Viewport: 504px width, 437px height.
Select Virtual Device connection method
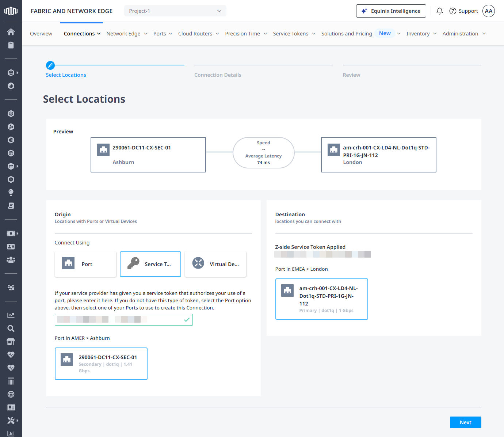tap(215, 264)
